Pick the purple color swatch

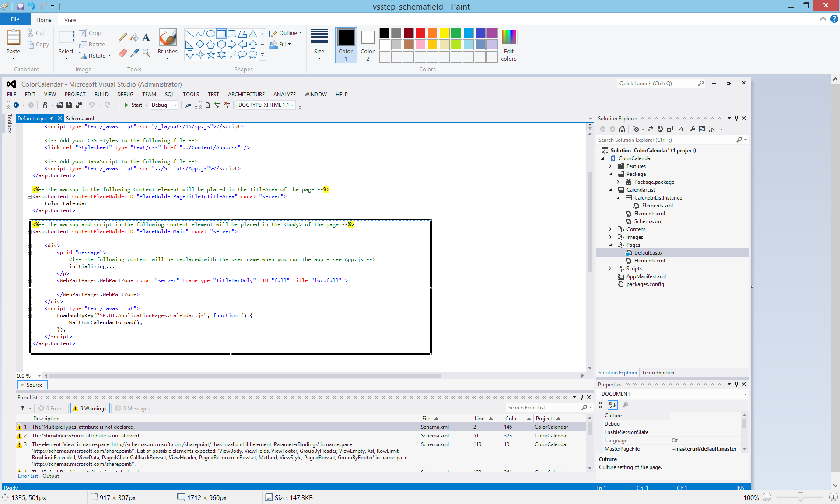pos(492,33)
